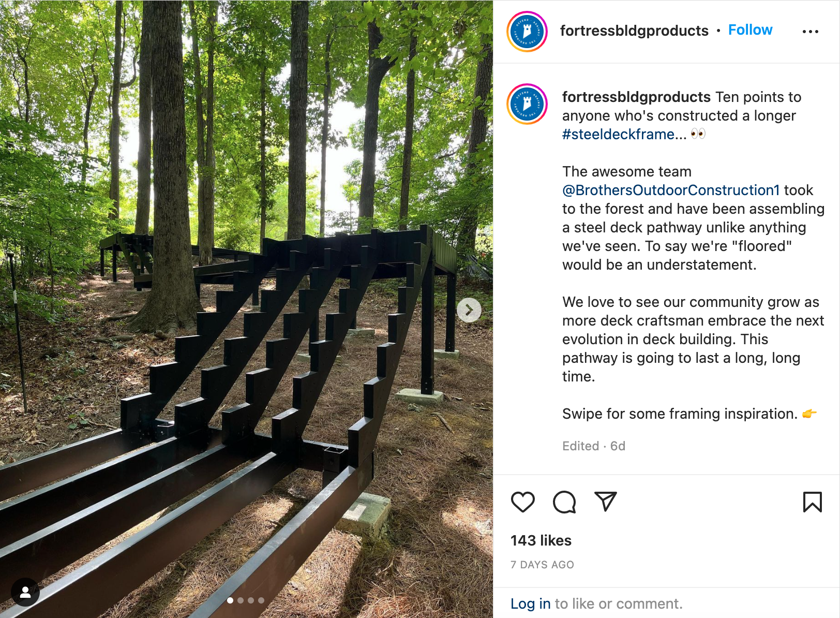Visit the @BrothersOutdoorConstruction1 profile
Viewport: 840px width, 618px height.
671,190
